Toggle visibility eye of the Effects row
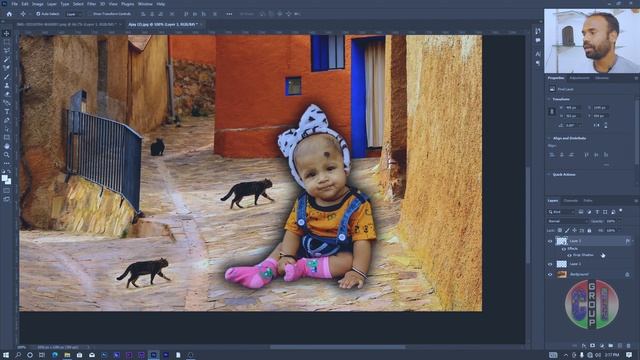Viewport: 640px width, 360px height. 564,249
